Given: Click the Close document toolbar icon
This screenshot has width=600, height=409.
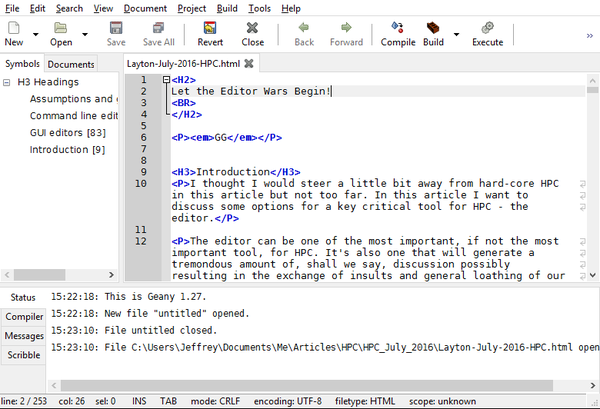Looking at the screenshot, I should (x=252, y=28).
